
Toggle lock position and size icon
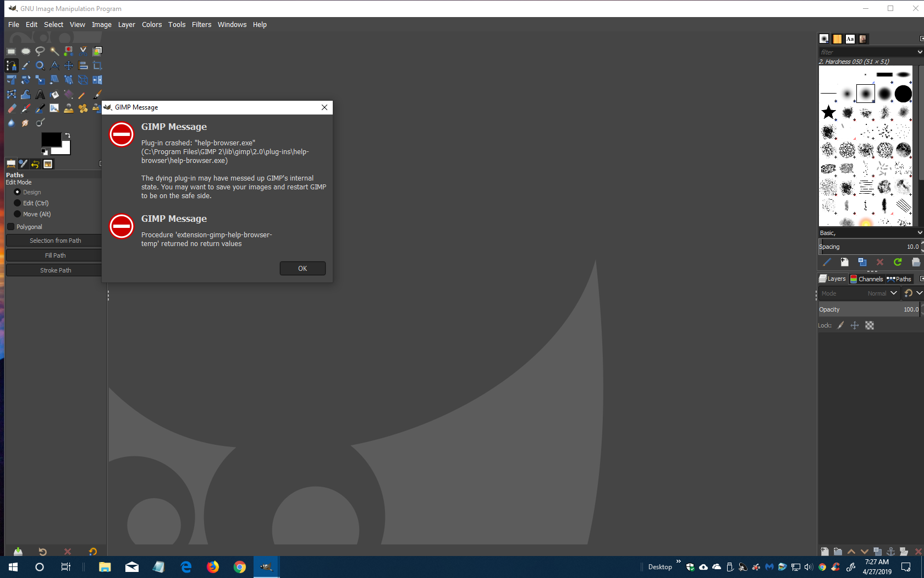(x=855, y=325)
